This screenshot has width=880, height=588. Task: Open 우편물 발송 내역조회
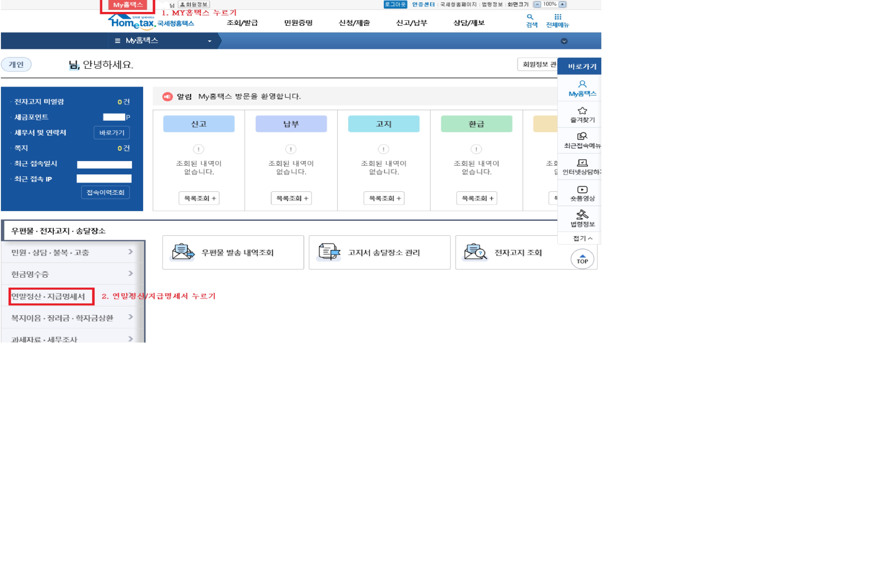[233, 252]
